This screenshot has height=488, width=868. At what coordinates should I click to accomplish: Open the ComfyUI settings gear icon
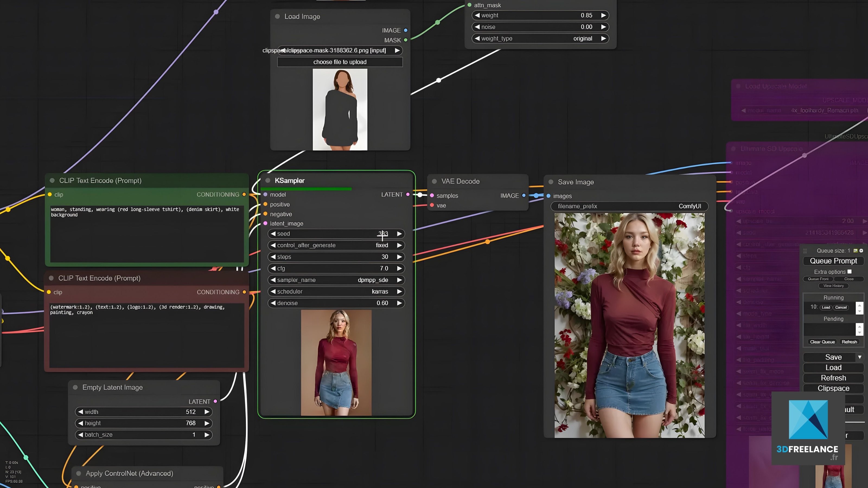pos(861,251)
